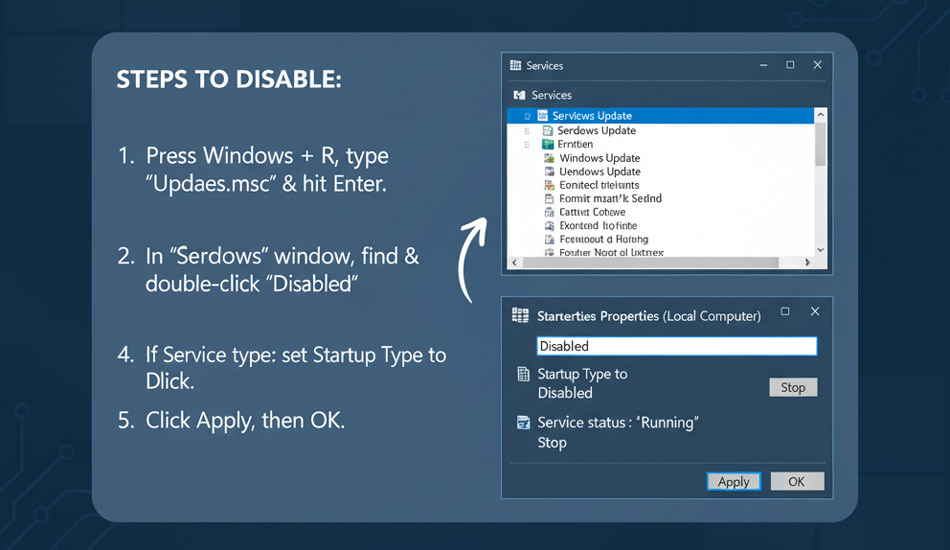The height and width of the screenshot is (550, 950).
Task: Select Uendows Update in the list
Action: click(x=599, y=172)
